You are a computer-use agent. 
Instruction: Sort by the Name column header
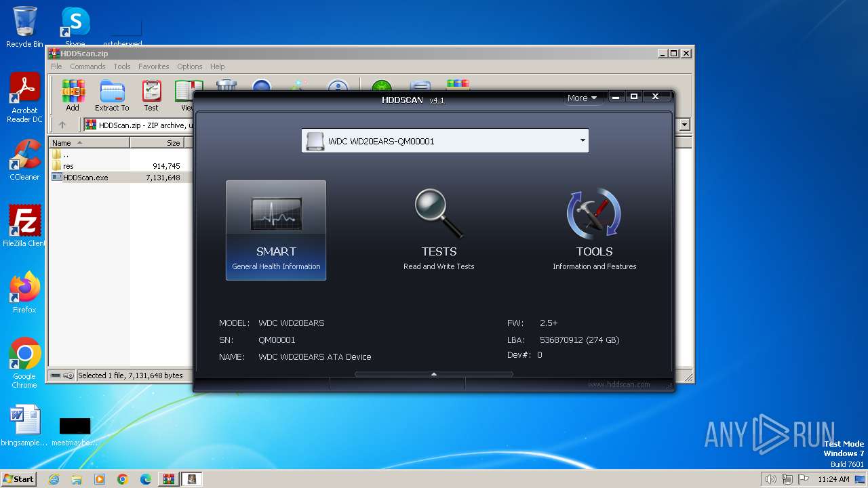[90, 143]
